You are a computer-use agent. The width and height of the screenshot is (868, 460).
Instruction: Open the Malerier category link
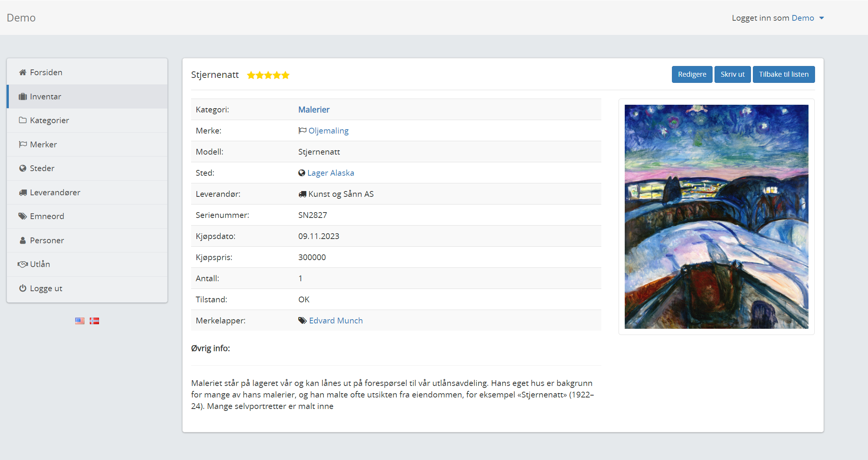(x=314, y=110)
